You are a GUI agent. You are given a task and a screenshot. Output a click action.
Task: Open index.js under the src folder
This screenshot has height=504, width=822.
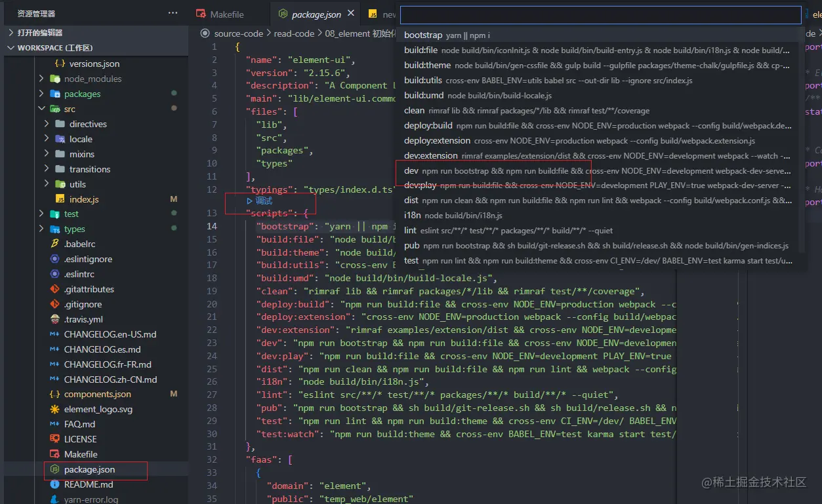tap(84, 199)
